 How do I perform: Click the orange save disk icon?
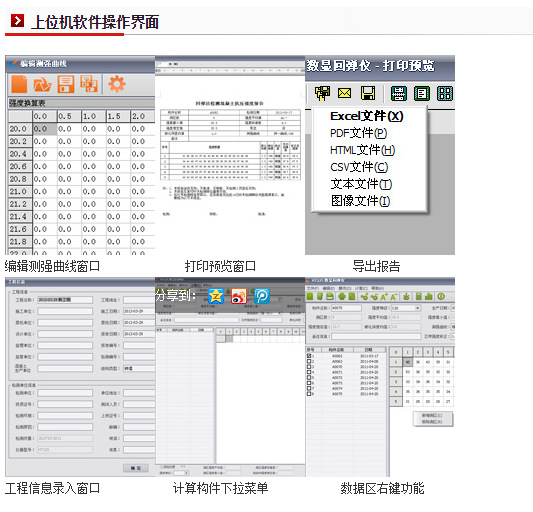click(x=66, y=84)
